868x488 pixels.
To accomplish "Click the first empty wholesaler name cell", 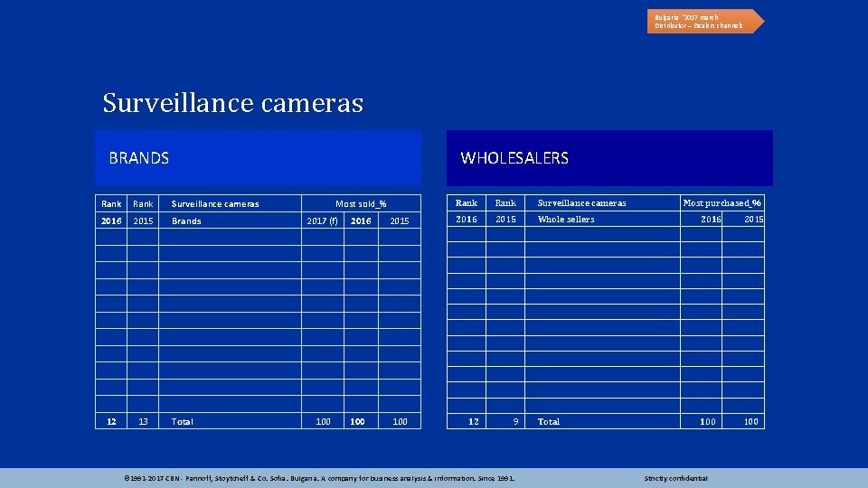I will (602, 235).
